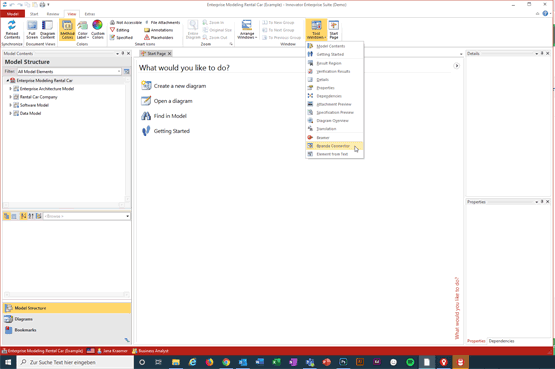Toggle Annotations smart icon

(x=159, y=30)
